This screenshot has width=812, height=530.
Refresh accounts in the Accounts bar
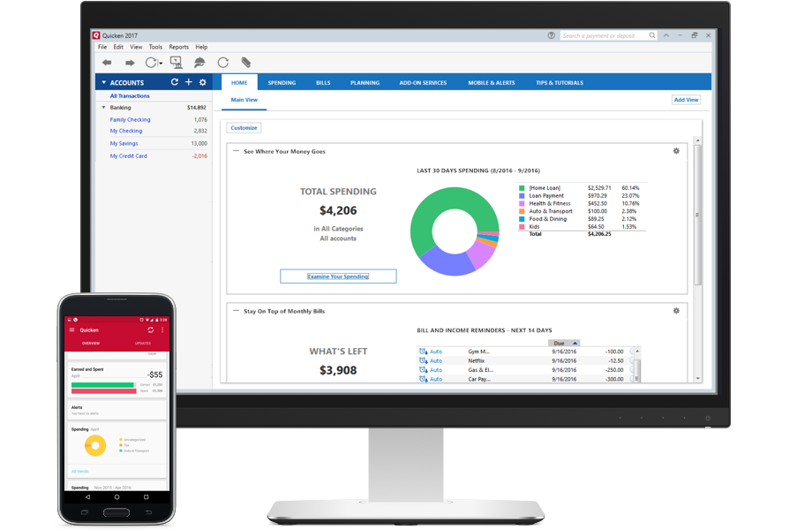(x=175, y=82)
